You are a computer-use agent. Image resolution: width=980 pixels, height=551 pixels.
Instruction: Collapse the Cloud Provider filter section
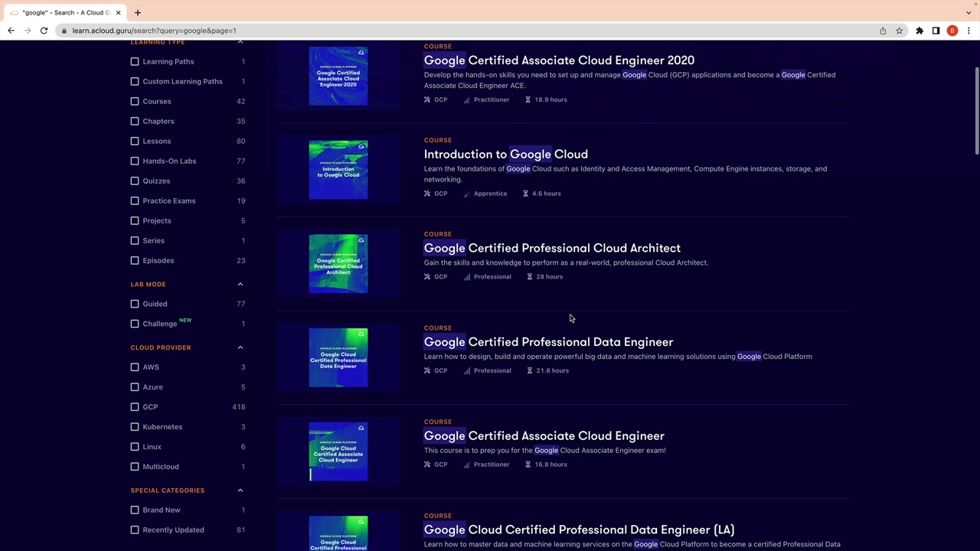point(240,347)
